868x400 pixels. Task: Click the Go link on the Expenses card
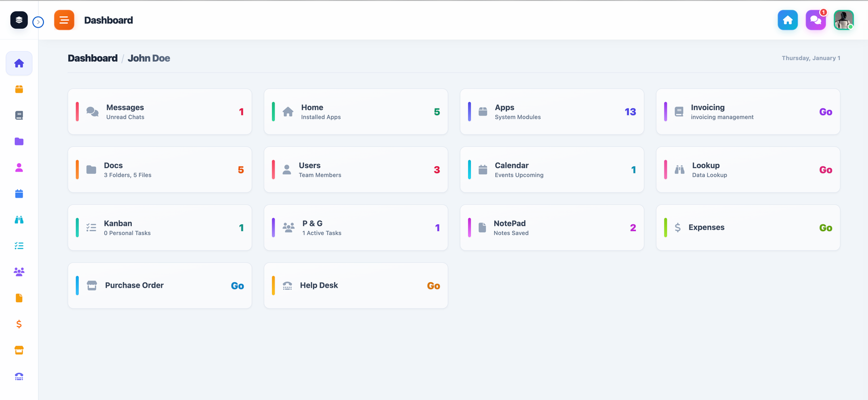point(826,228)
